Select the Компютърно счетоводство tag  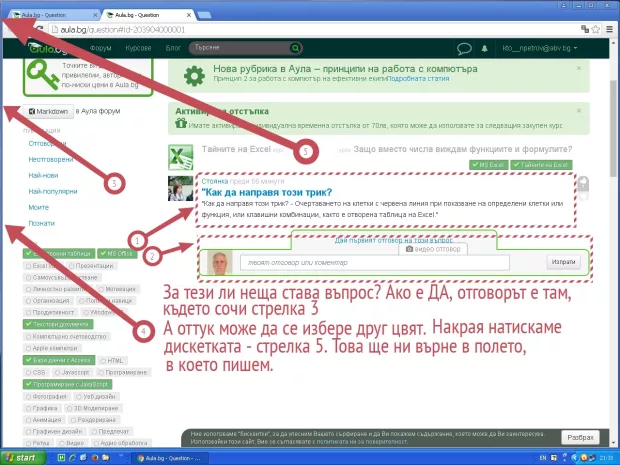(66, 336)
